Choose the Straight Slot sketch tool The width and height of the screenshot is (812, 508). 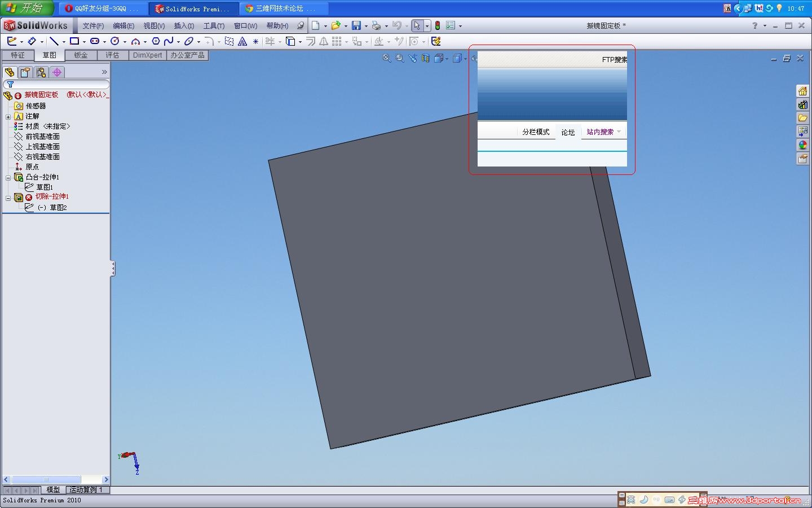(x=95, y=41)
